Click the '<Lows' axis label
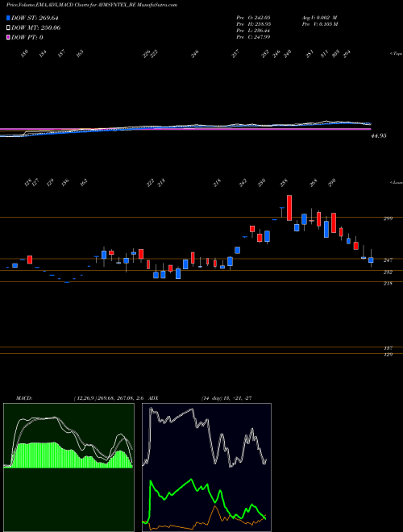Viewport: 403px width, 532px height. pos(396,182)
